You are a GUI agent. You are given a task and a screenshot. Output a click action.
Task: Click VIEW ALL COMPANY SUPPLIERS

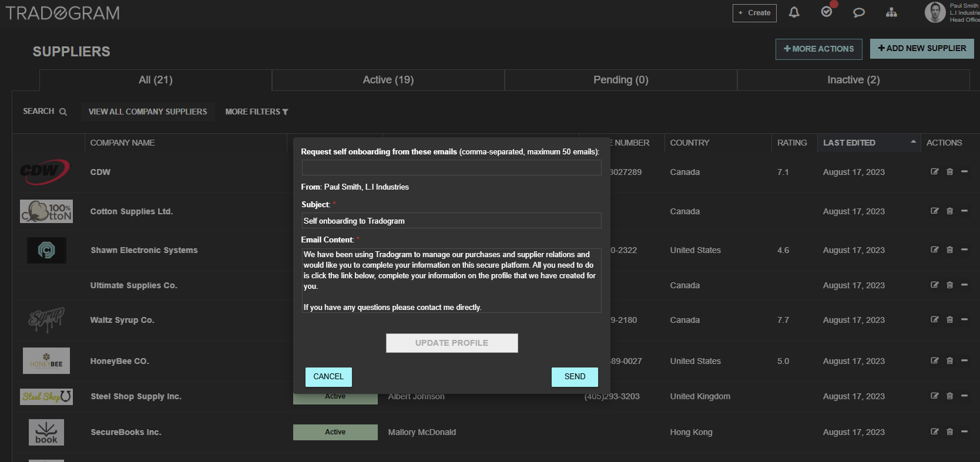pyautogui.click(x=147, y=112)
